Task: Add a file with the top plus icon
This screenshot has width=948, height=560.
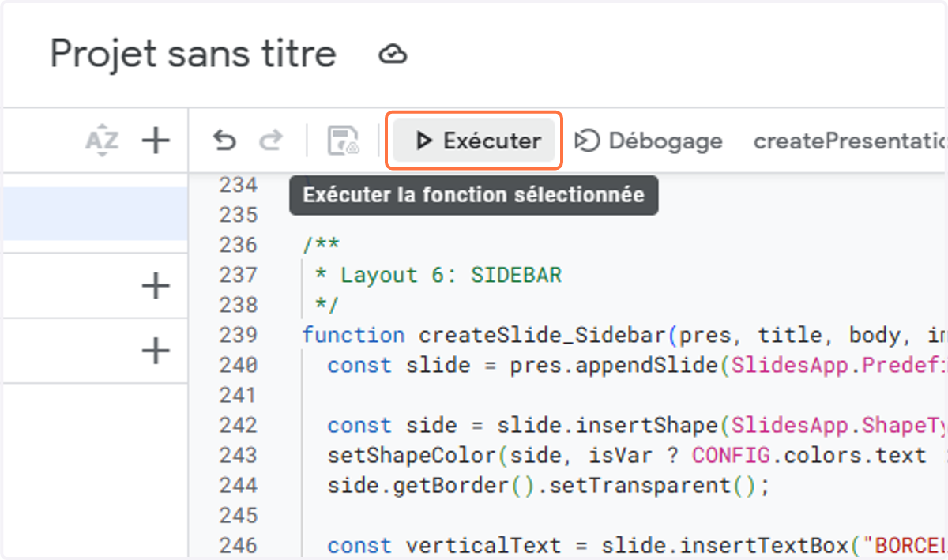Action: [156, 141]
